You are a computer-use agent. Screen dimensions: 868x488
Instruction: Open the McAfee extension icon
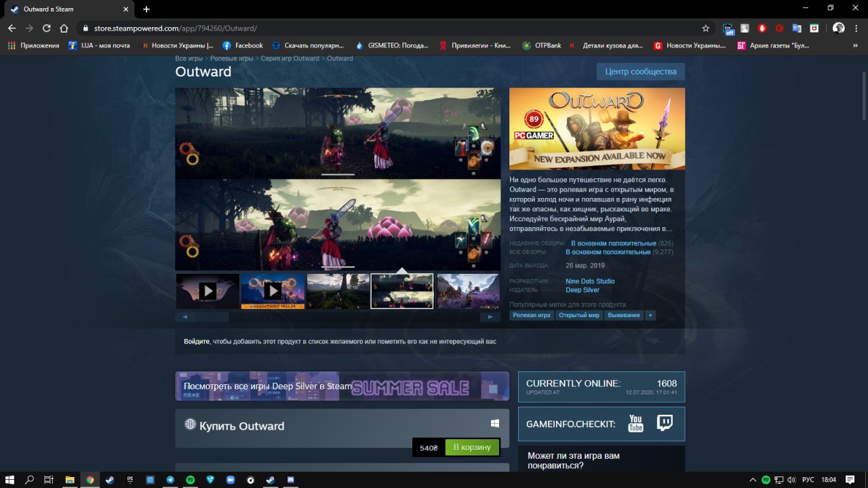tap(814, 28)
